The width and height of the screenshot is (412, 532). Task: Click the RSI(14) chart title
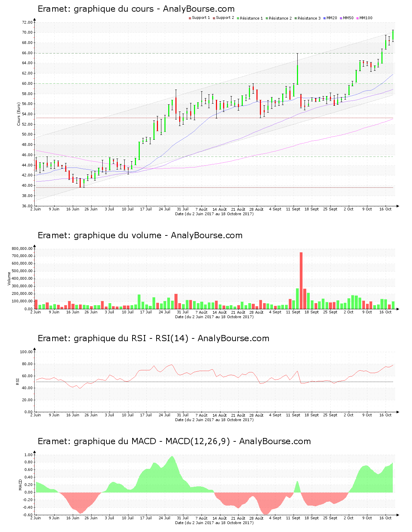153,338
